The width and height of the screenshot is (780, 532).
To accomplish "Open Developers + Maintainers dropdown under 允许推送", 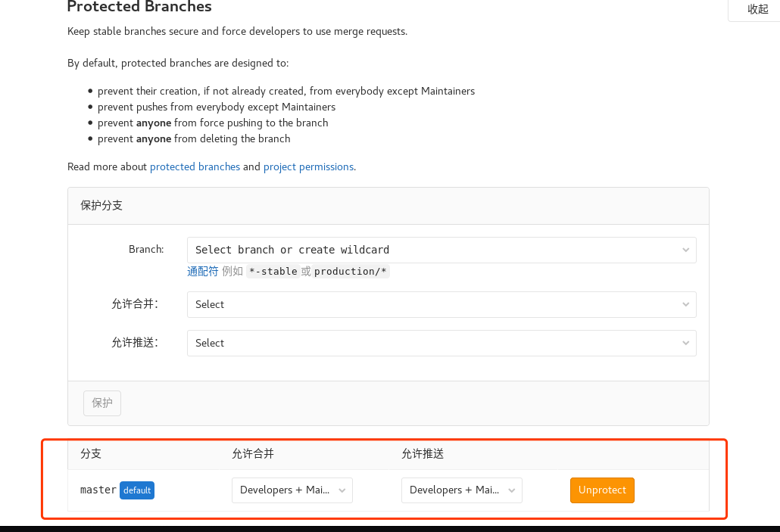I will tap(461, 490).
